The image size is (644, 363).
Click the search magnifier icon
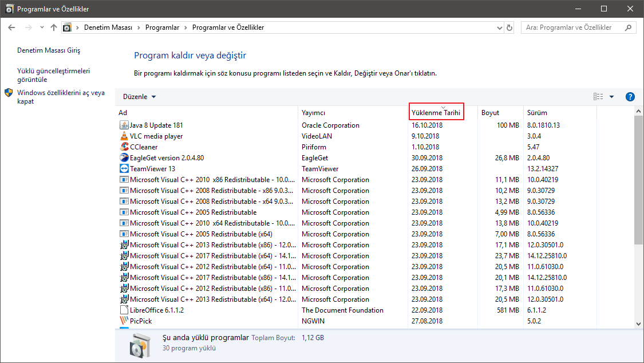click(x=628, y=27)
